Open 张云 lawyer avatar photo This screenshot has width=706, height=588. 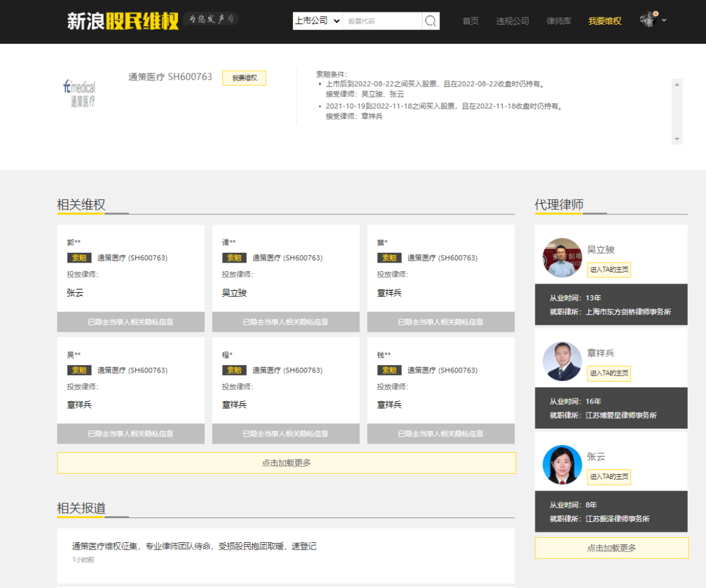pyautogui.click(x=562, y=465)
